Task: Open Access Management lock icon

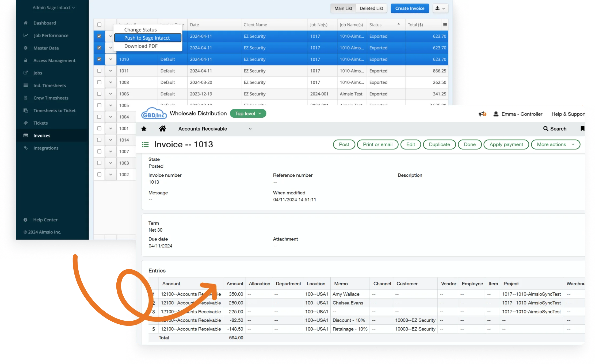Action: point(26,60)
